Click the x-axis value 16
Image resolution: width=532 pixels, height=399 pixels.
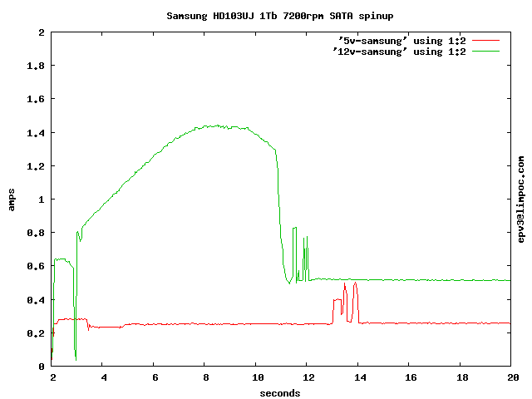(411, 377)
